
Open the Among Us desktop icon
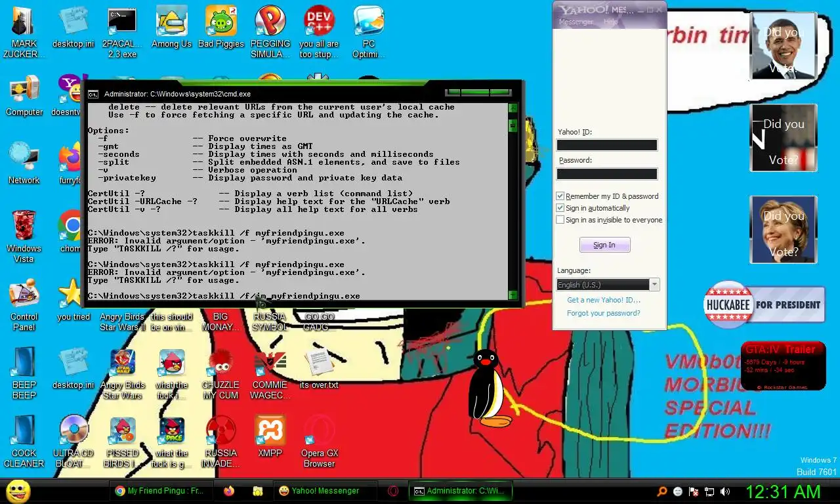click(x=171, y=28)
